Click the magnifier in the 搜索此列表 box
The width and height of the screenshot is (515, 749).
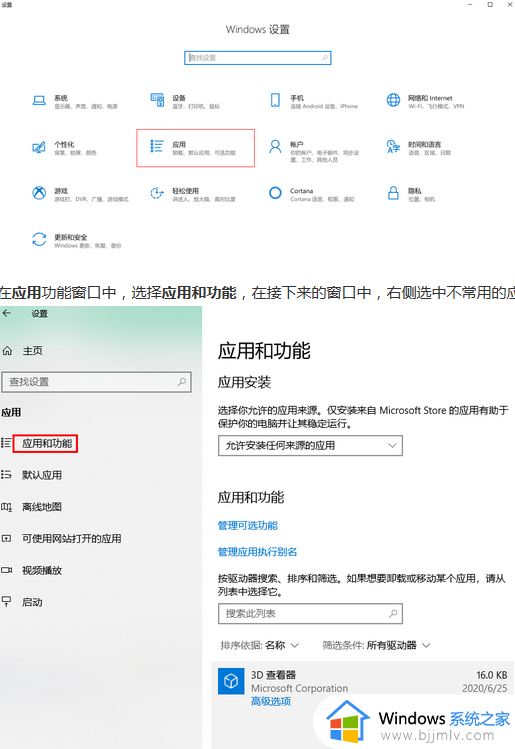(x=393, y=613)
